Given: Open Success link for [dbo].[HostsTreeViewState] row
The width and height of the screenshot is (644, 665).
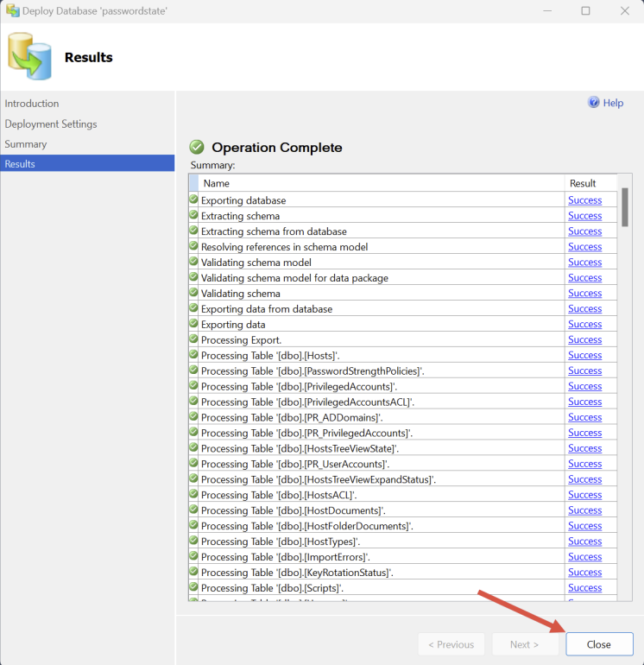Looking at the screenshot, I should (x=585, y=448).
